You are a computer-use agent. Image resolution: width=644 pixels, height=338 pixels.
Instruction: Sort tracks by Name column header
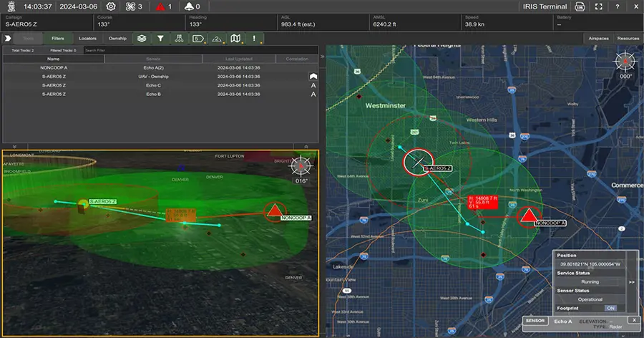pos(54,59)
